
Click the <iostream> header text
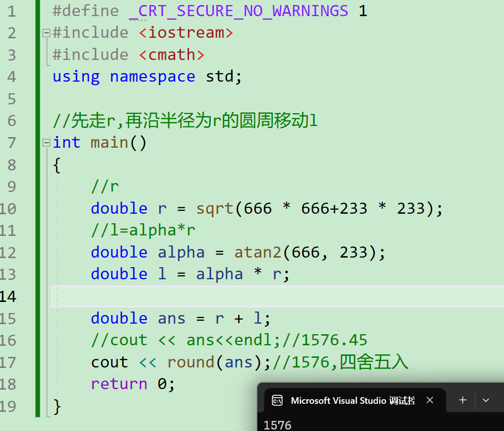tap(186, 33)
